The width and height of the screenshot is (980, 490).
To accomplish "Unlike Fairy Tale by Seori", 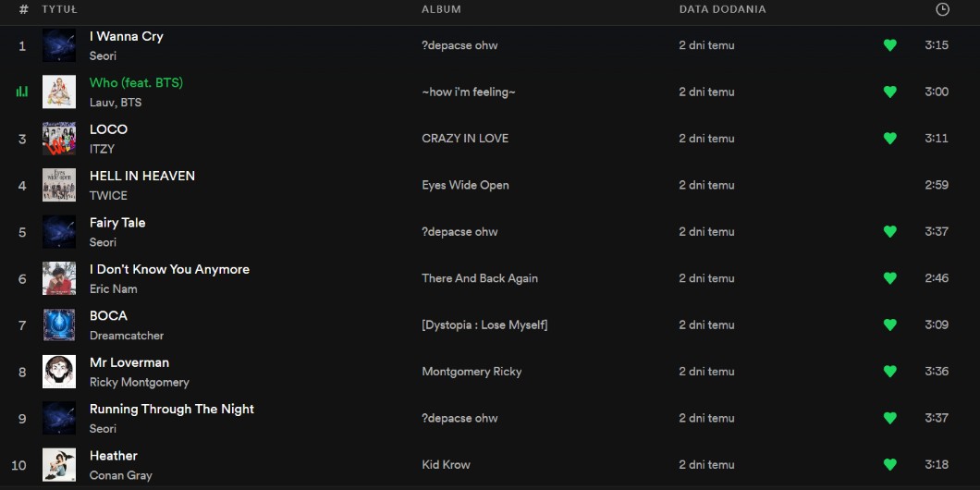I will point(889,232).
